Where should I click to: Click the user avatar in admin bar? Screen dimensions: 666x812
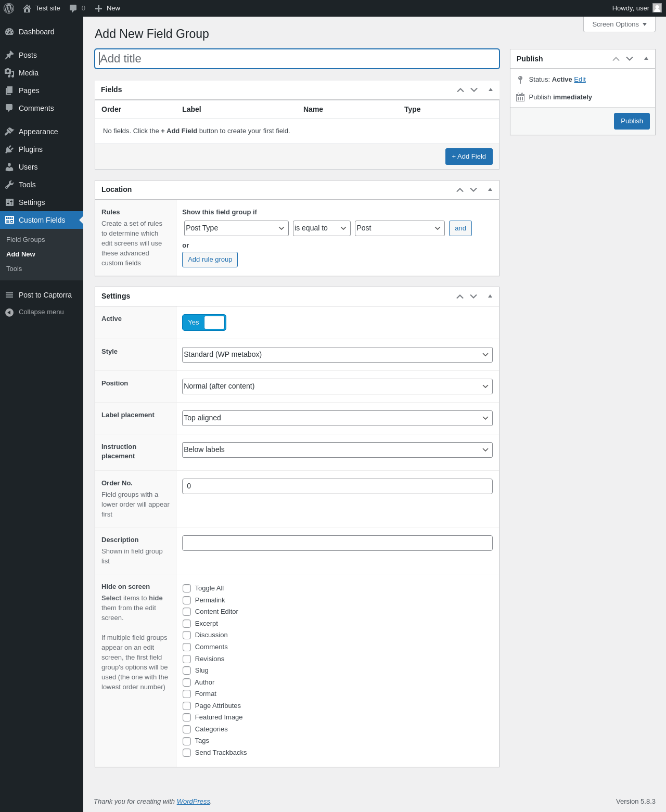coord(657,8)
